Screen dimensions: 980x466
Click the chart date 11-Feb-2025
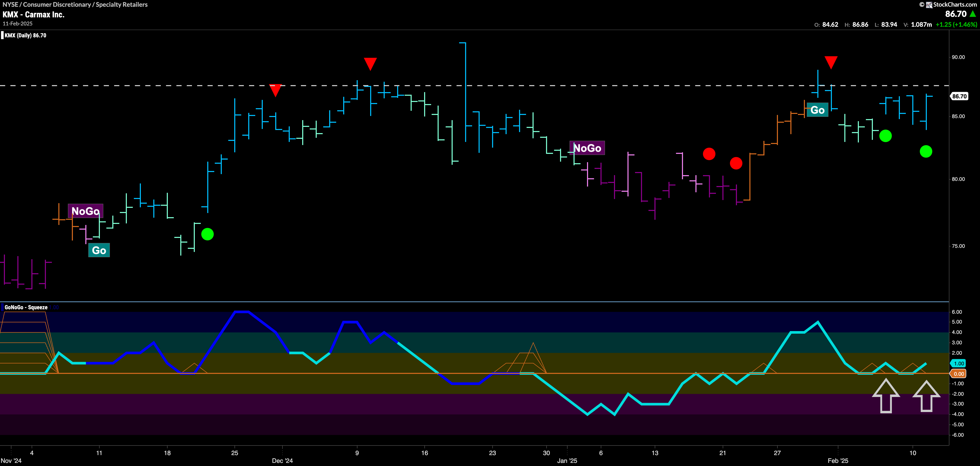coord(17,24)
